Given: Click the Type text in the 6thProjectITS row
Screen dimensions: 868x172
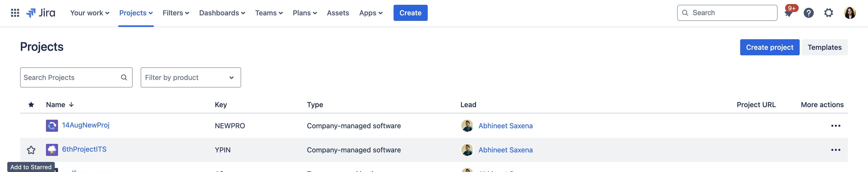Looking at the screenshot, I should [353, 150].
